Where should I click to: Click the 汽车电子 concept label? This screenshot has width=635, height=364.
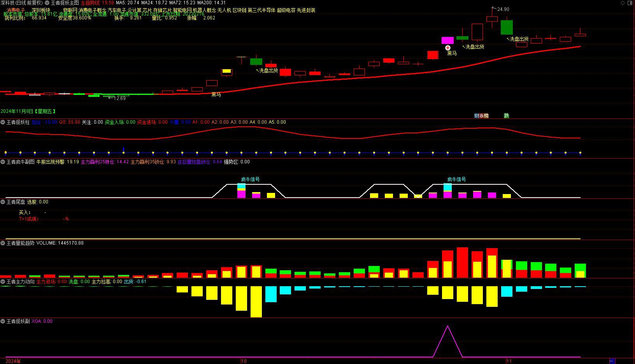tap(116, 10)
